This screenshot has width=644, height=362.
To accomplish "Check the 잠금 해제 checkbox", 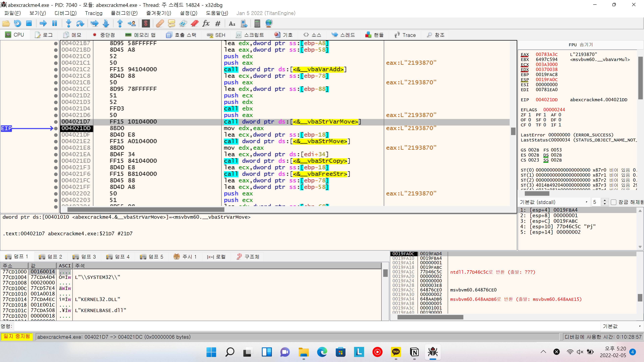I will point(613,202).
